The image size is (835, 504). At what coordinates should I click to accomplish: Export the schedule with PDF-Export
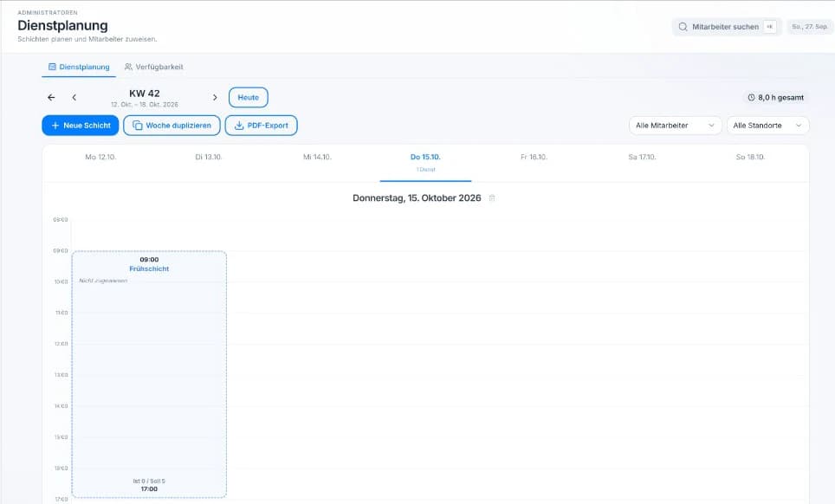(261, 126)
